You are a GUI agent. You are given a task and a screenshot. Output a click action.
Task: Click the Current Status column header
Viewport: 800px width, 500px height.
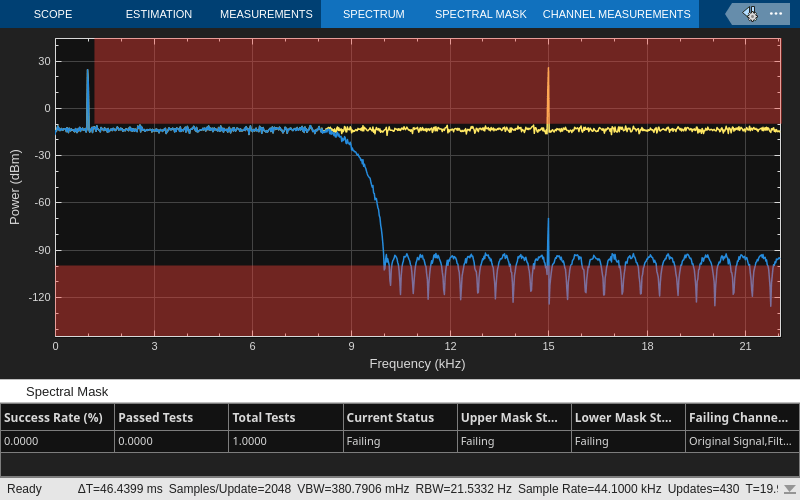point(400,417)
